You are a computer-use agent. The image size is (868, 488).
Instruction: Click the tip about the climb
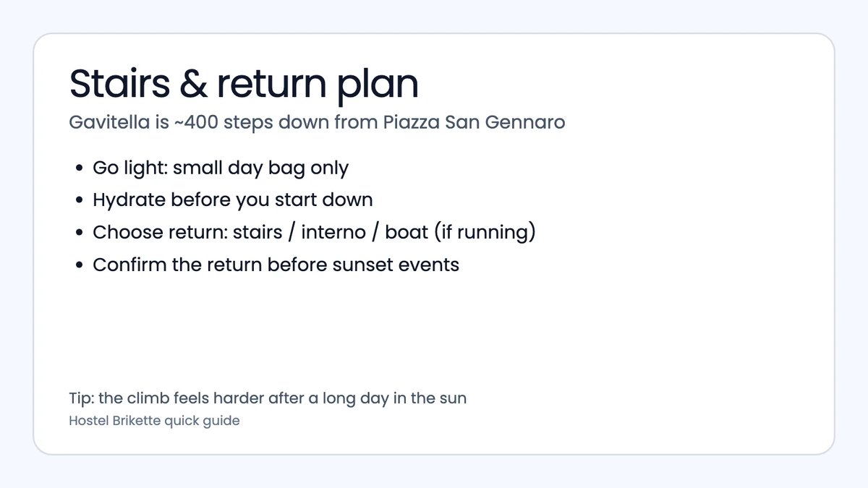click(x=268, y=398)
